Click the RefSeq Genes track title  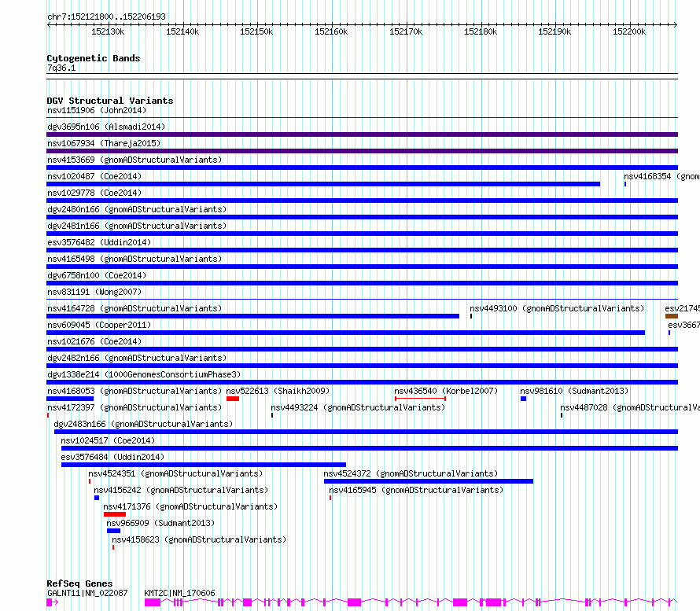(x=79, y=583)
